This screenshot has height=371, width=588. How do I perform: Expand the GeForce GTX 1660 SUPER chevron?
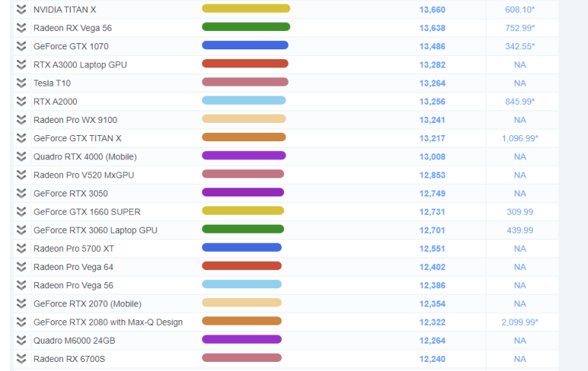click(21, 212)
